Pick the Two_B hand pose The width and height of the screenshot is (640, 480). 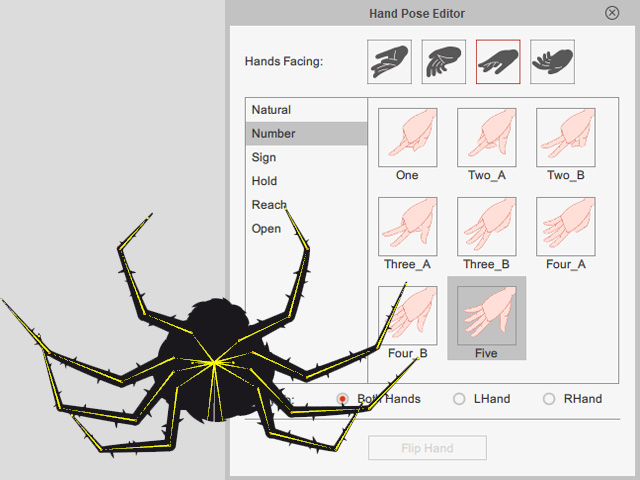[x=565, y=137]
